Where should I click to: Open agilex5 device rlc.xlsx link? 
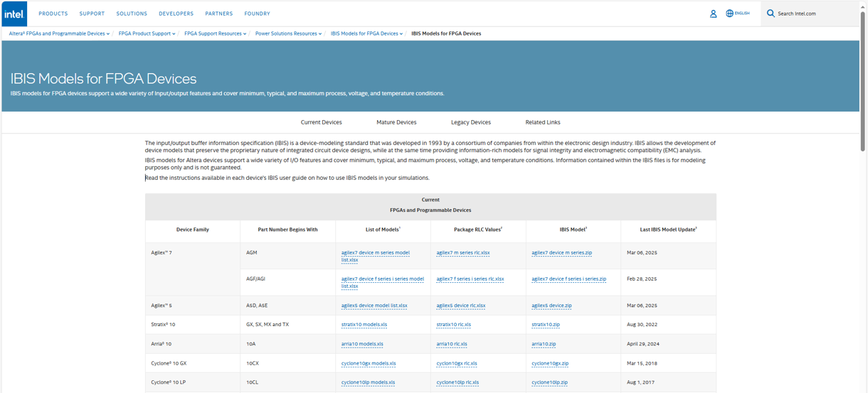(x=460, y=306)
